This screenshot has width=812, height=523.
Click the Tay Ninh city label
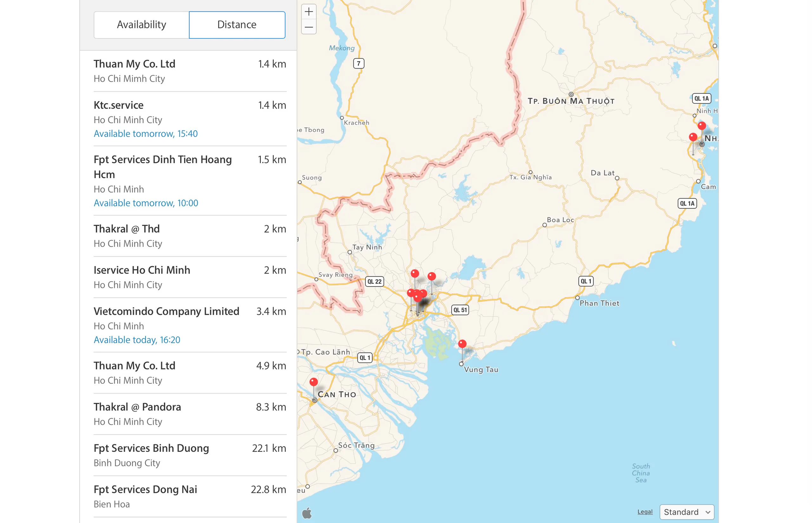(x=367, y=247)
